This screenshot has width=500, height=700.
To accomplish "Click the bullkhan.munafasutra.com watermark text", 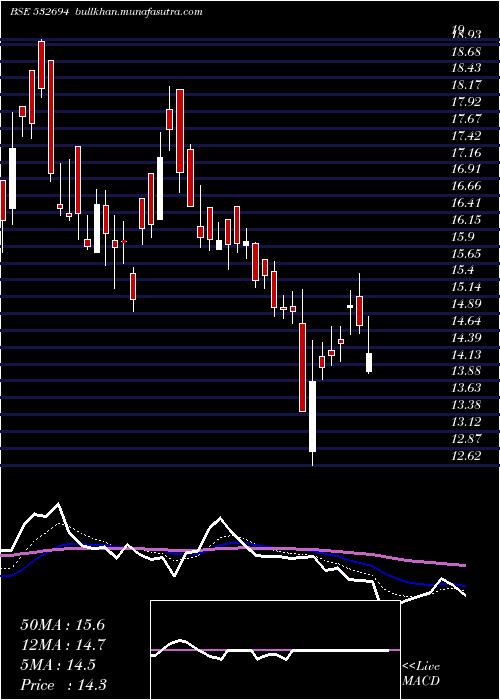I will [x=137, y=12].
